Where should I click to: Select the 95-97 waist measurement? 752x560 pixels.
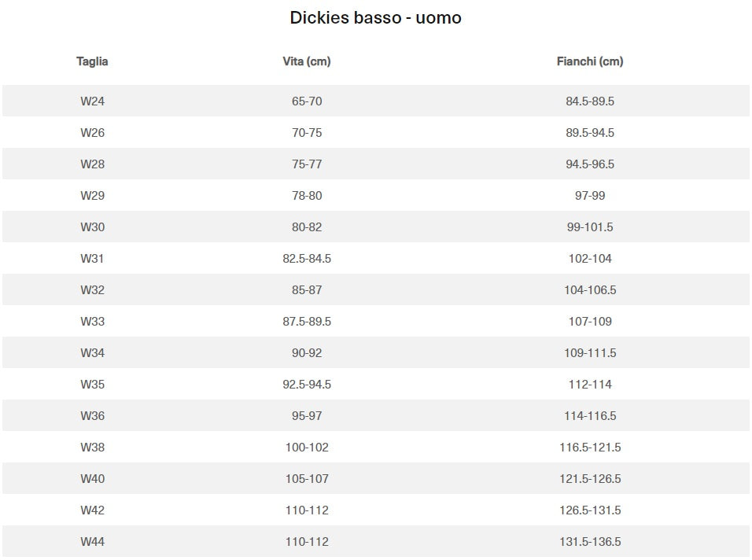[x=307, y=416]
